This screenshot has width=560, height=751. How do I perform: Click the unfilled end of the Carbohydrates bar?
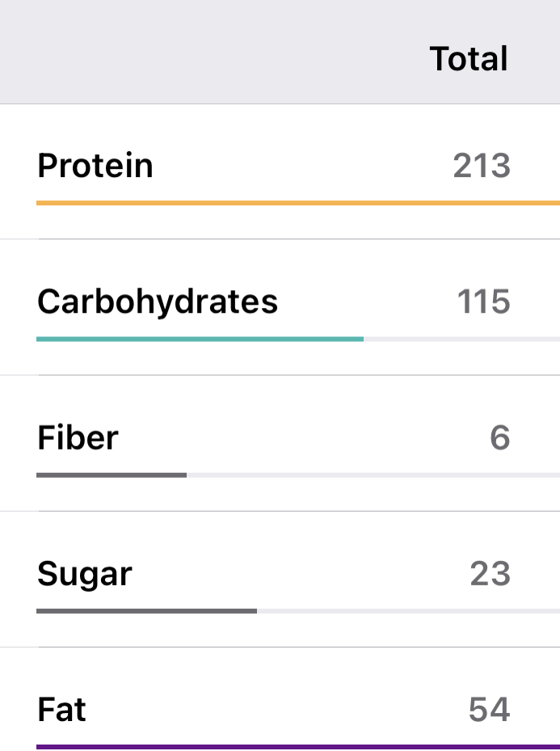[x=461, y=339]
